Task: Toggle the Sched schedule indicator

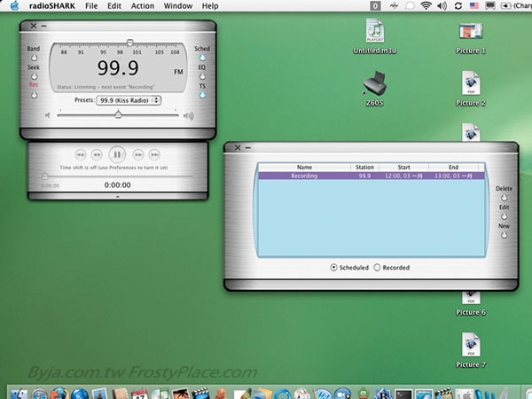Action: pos(202,58)
